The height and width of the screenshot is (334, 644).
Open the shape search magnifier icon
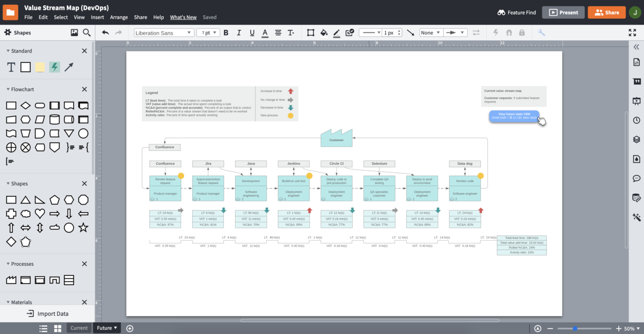(x=86, y=33)
